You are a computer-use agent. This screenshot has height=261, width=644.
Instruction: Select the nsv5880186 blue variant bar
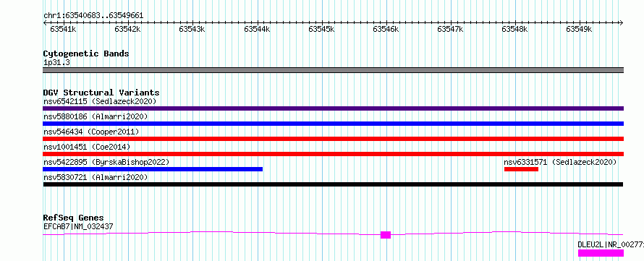pos(333,124)
